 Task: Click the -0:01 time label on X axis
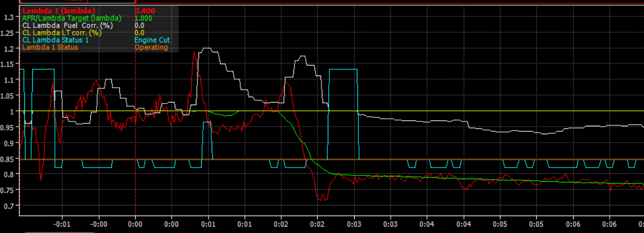[62, 224]
